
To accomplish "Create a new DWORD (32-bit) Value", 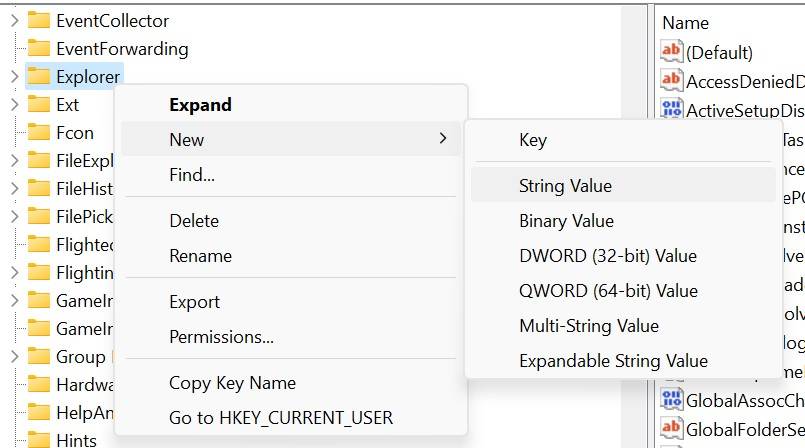I will [x=623, y=256].
